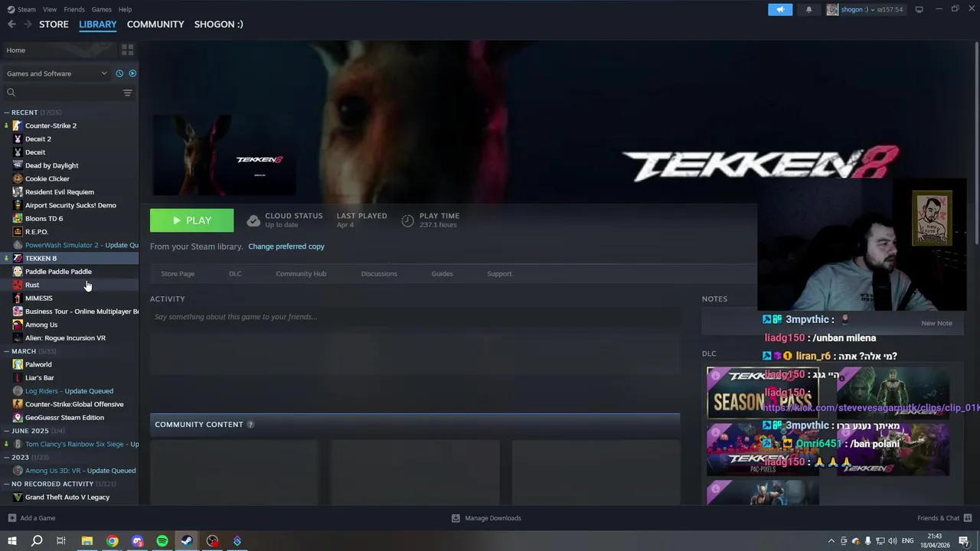Open Google Chrome from the taskbar

113,541
